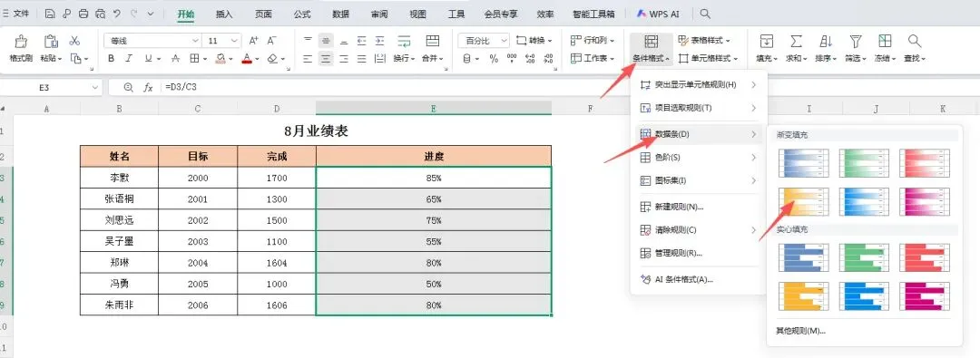Toggle middle vertical alignment

(326, 41)
